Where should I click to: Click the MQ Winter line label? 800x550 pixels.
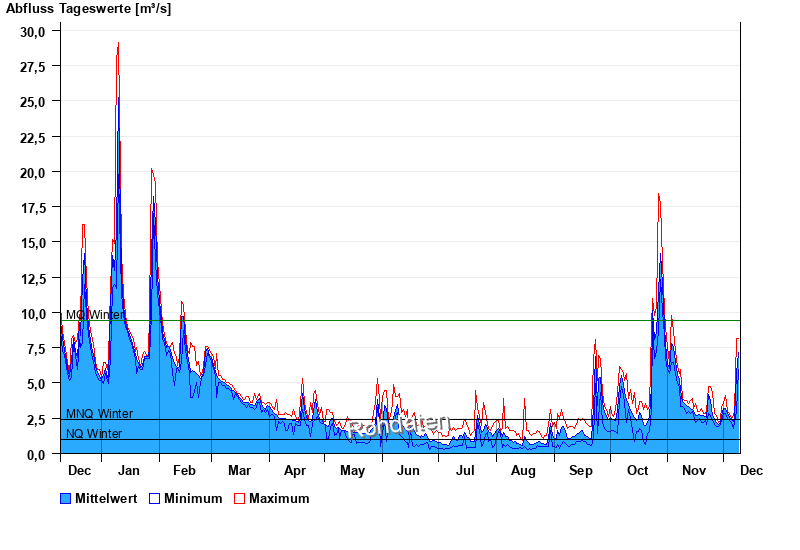(x=95, y=314)
